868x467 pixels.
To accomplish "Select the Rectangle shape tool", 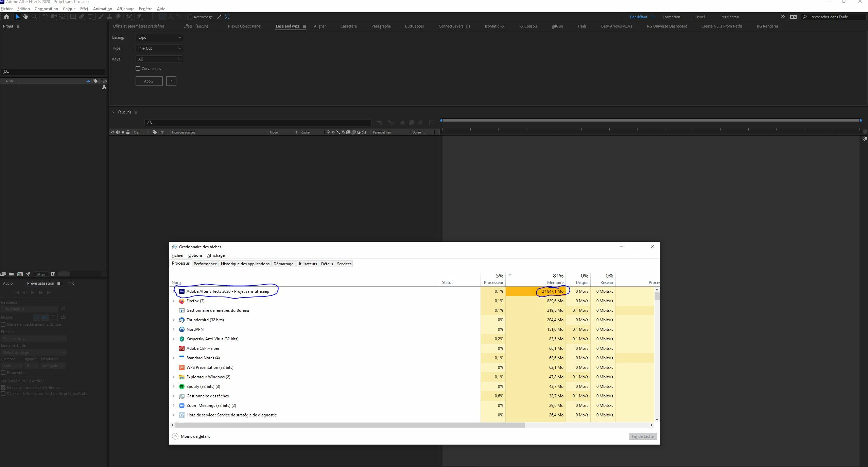I will point(73,17).
